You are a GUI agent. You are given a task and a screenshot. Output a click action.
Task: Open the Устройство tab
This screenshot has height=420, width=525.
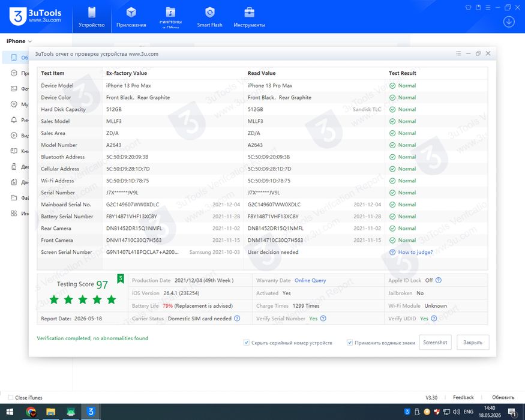91,17
